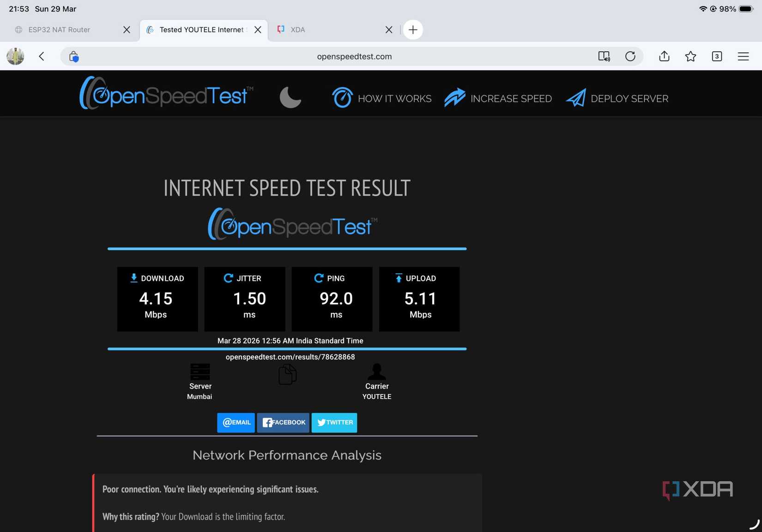Click the OpenSpeedTest header logo
The height and width of the screenshot is (532, 762).
(x=167, y=94)
